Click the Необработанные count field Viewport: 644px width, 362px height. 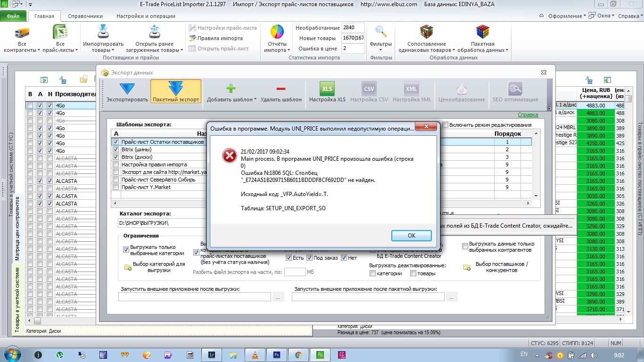pyautogui.click(x=353, y=28)
